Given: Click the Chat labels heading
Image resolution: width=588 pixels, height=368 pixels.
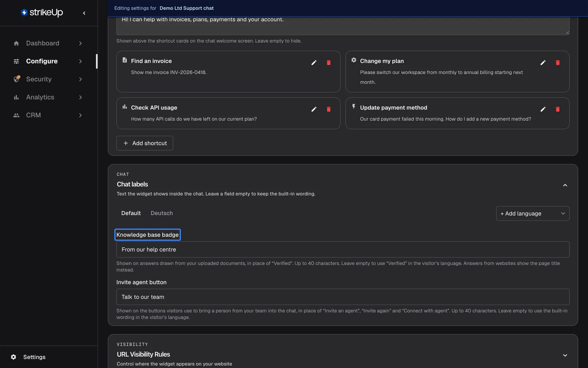Looking at the screenshot, I should pos(132,184).
